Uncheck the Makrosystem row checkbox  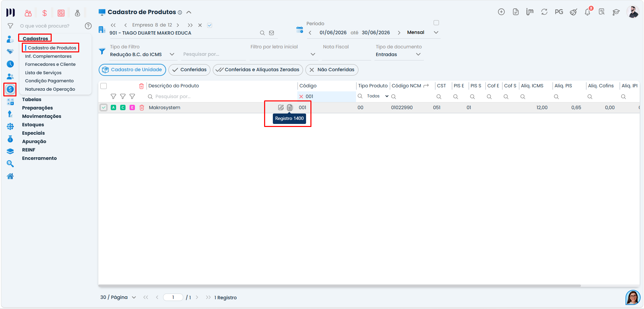pos(104,107)
